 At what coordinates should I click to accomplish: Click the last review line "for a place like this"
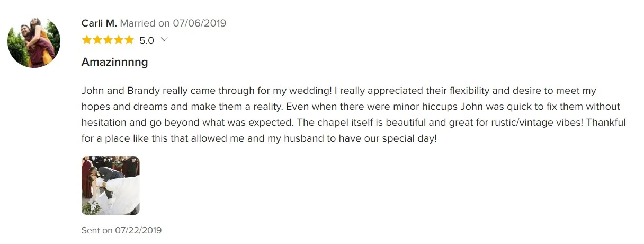point(259,138)
